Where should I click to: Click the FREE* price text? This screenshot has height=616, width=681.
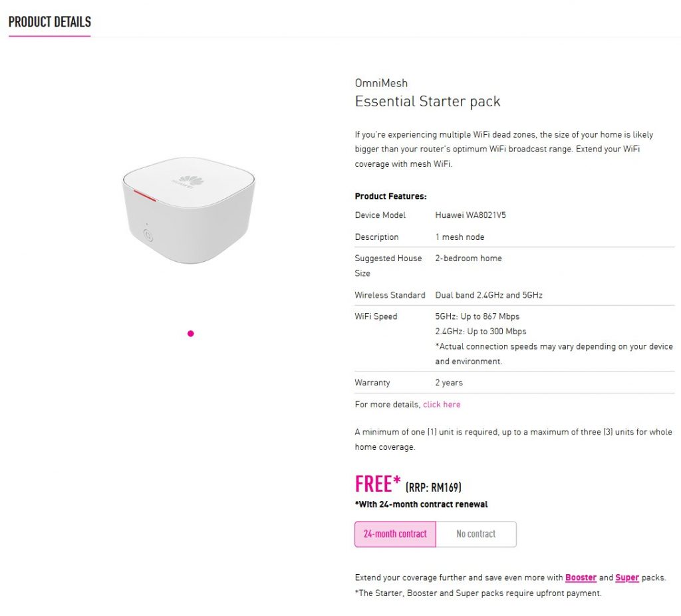(378, 484)
